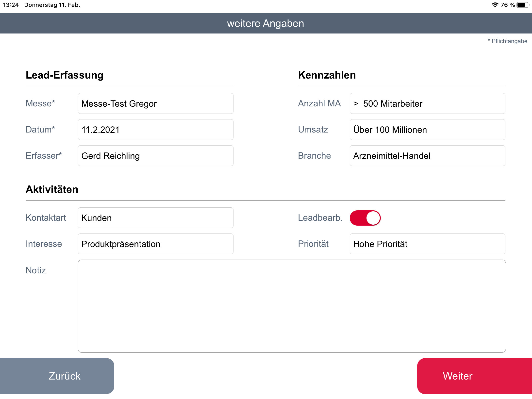The height and width of the screenshot is (399, 532).
Task: Open the Messe dropdown field
Action: (155, 103)
